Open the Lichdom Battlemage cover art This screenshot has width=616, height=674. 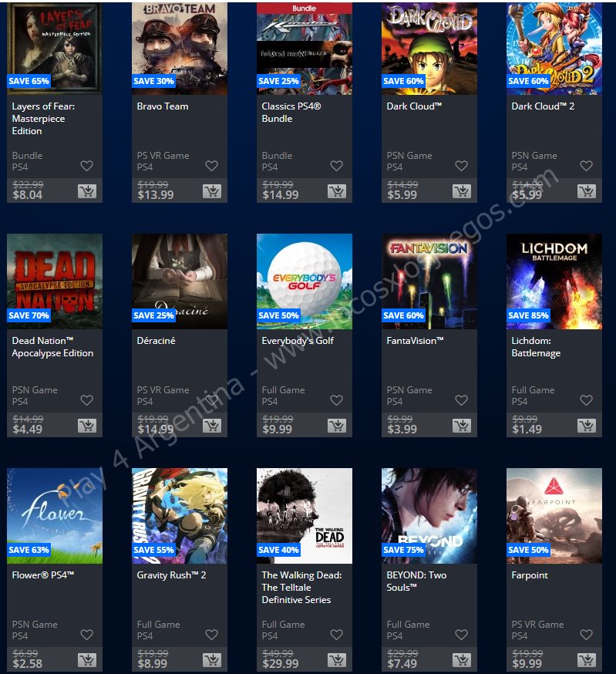pyautogui.click(x=554, y=281)
